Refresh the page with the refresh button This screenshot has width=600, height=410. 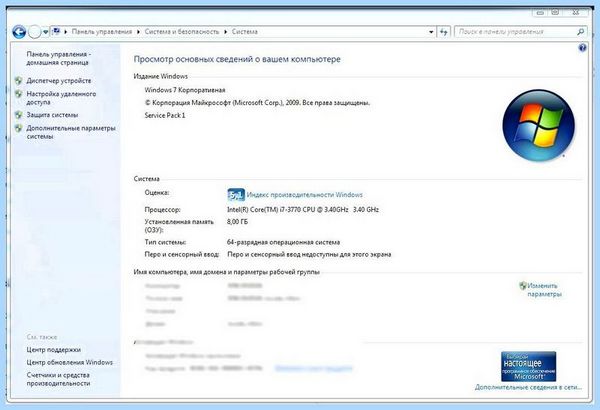point(443,32)
